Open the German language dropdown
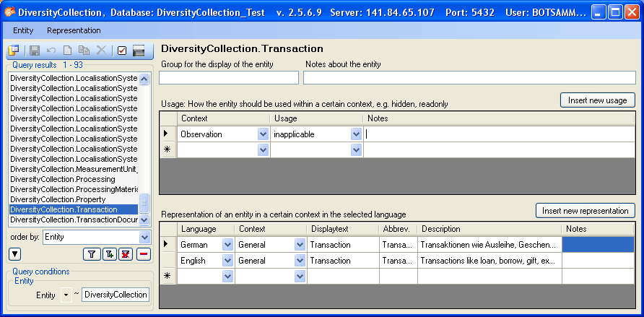The width and height of the screenshot is (644, 317). point(228,245)
